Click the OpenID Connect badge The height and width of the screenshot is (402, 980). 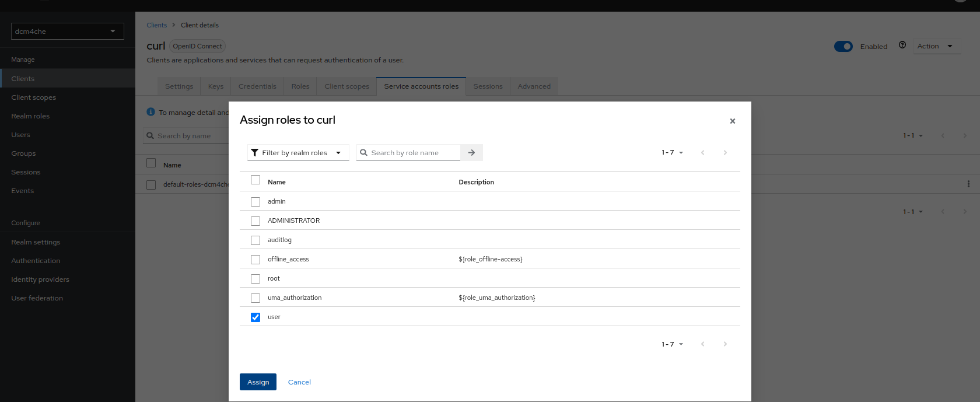point(197,46)
